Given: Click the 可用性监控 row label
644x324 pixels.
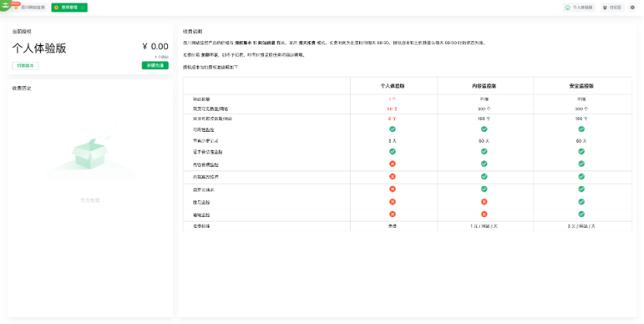Looking at the screenshot, I should pyautogui.click(x=204, y=129).
